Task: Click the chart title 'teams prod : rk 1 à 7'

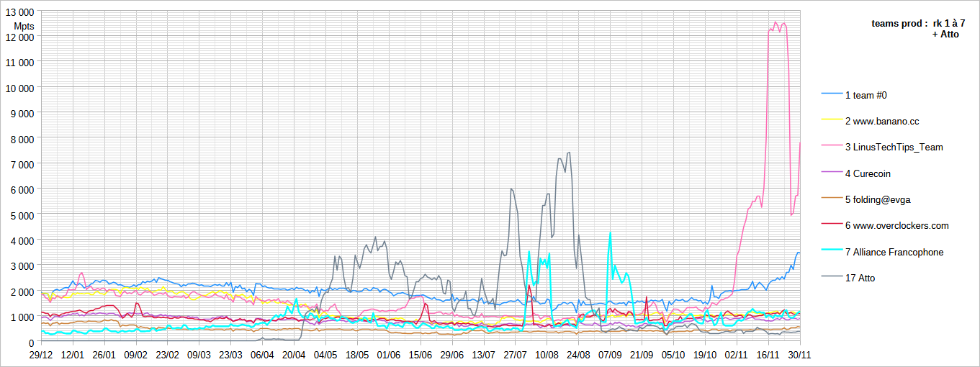Action: 918,24
